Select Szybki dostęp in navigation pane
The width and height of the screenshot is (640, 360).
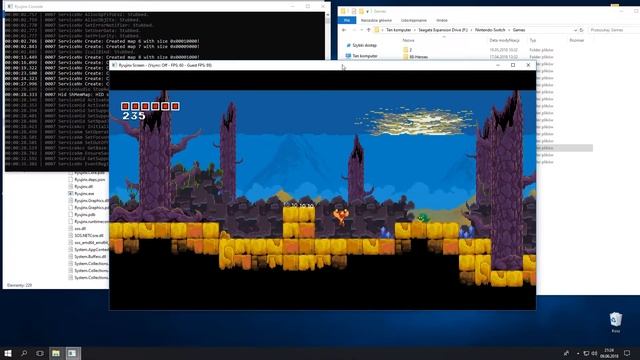(364, 45)
